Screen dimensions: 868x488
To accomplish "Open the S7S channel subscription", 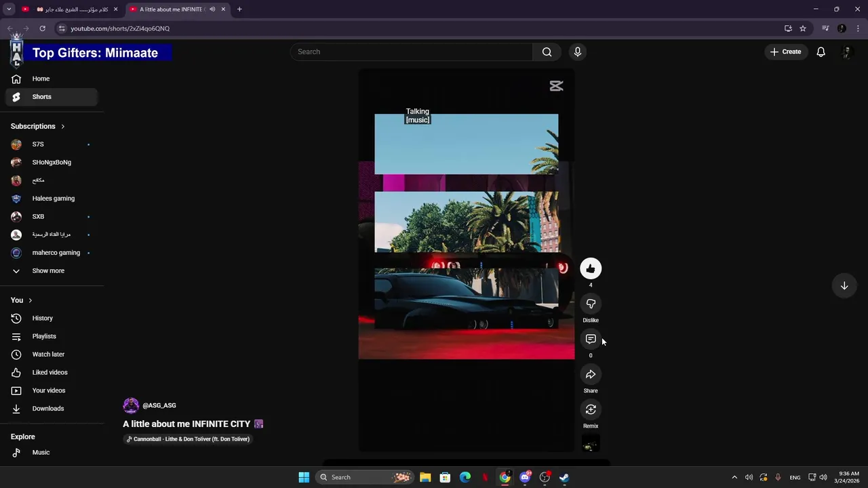I will coord(52,144).
